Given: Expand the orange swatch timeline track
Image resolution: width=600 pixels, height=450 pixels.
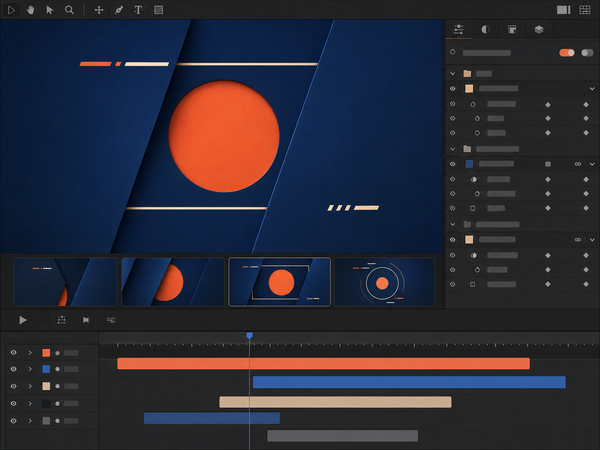Looking at the screenshot, I should (30, 352).
